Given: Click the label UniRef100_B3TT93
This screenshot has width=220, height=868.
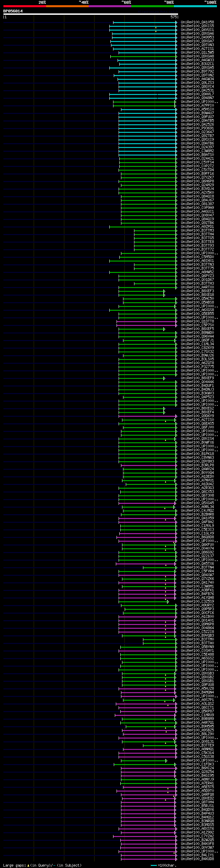Looking at the screenshot, I should (x=197, y=246).
